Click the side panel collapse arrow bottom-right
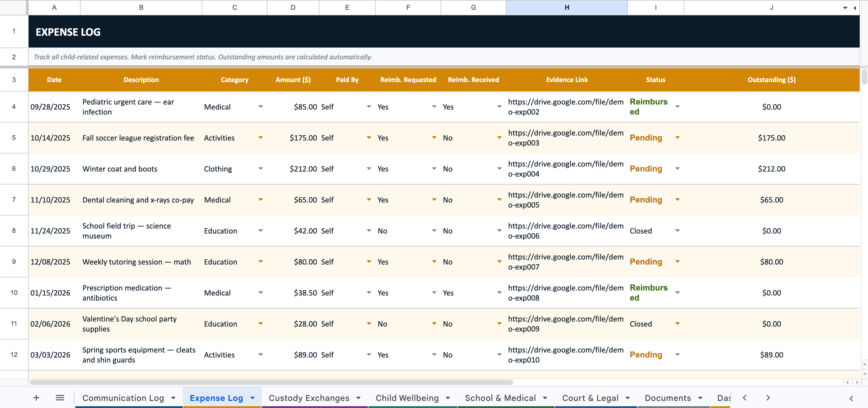The width and height of the screenshot is (868, 408). [x=851, y=399]
